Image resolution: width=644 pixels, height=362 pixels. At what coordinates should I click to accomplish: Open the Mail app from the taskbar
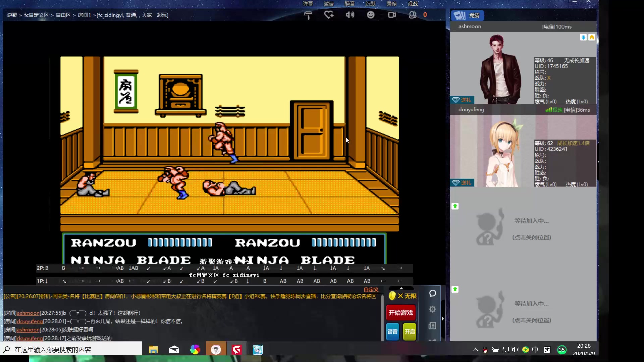click(174, 350)
